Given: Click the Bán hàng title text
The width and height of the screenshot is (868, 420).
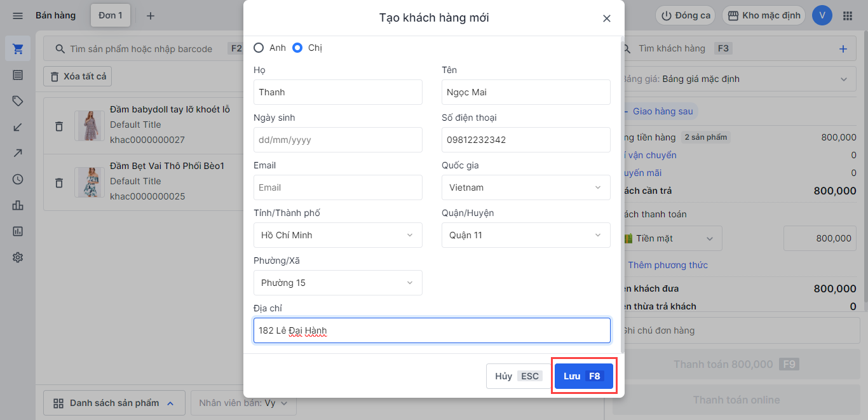Looking at the screenshot, I should (55, 15).
